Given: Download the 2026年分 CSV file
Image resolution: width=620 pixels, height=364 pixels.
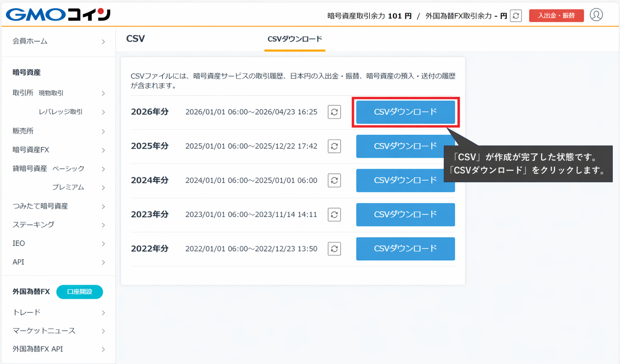Looking at the screenshot, I should pyautogui.click(x=405, y=112).
